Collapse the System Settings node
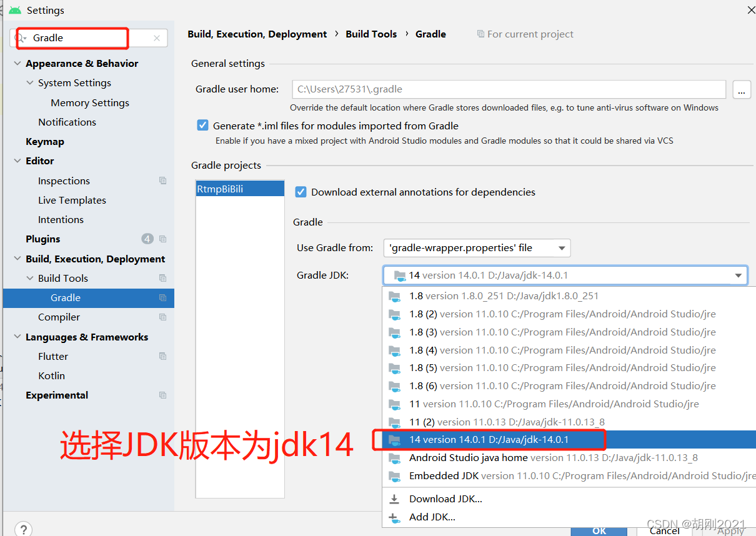 coord(30,82)
